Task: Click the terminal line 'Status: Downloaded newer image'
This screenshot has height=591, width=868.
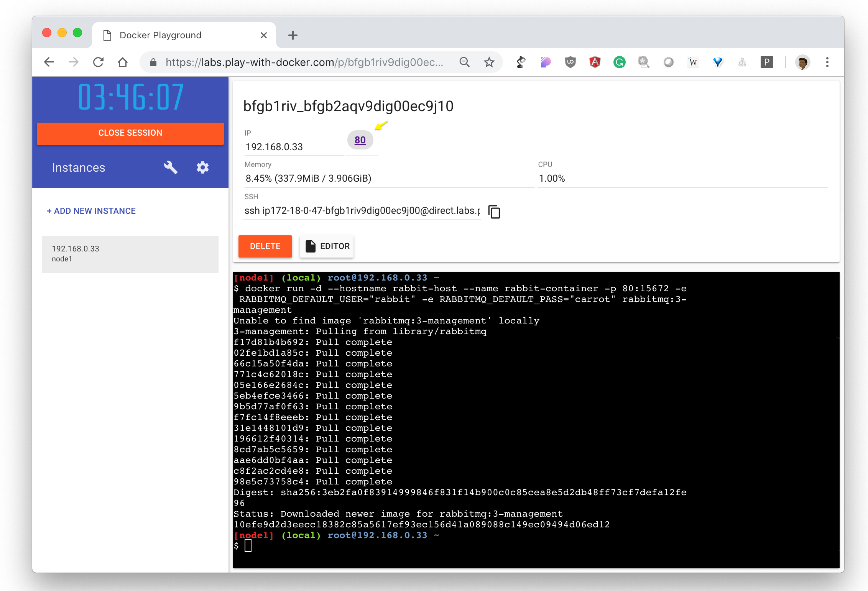Action: [x=398, y=514]
